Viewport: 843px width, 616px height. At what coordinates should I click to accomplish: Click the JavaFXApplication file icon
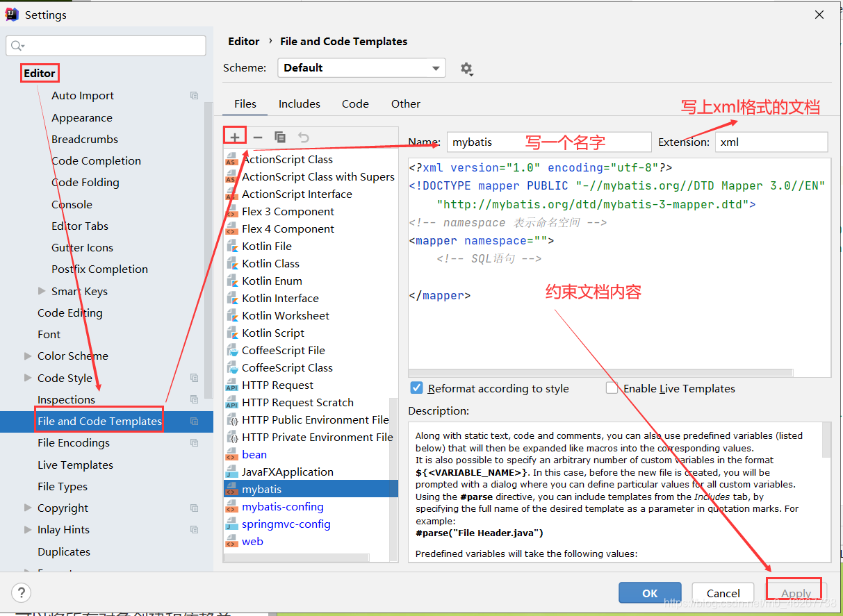click(231, 472)
